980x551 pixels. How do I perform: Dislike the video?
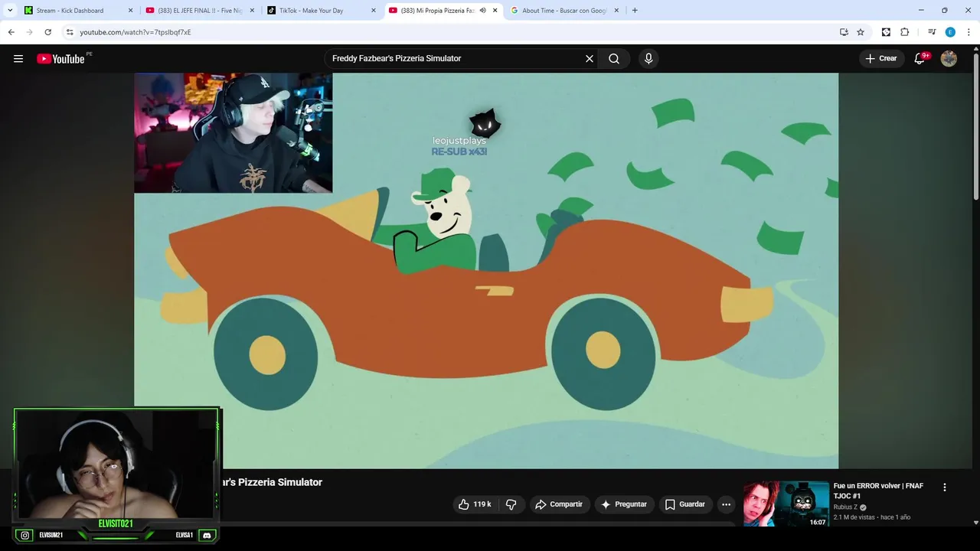point(511,504)
